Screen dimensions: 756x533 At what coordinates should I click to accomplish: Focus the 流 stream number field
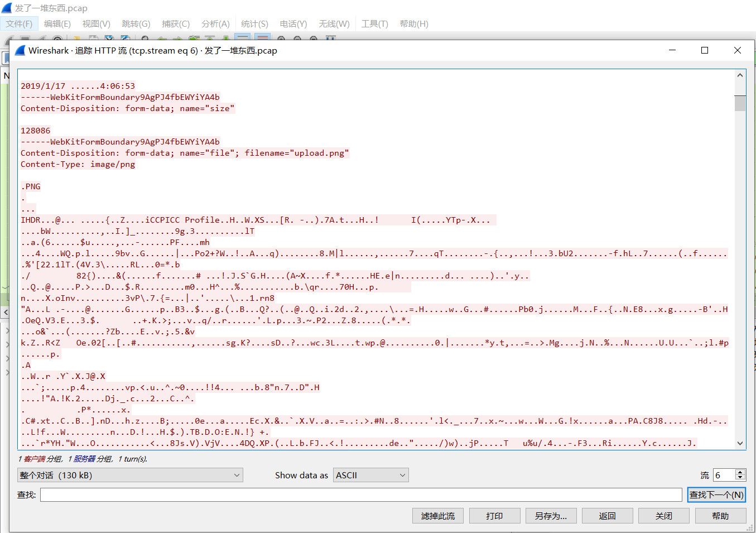pyautogui.click(x=724, y=475)
